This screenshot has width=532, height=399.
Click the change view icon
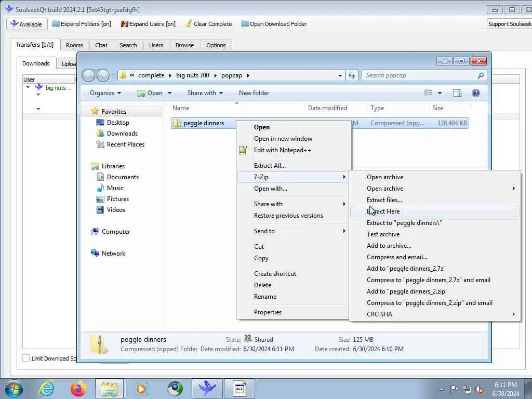429,93
